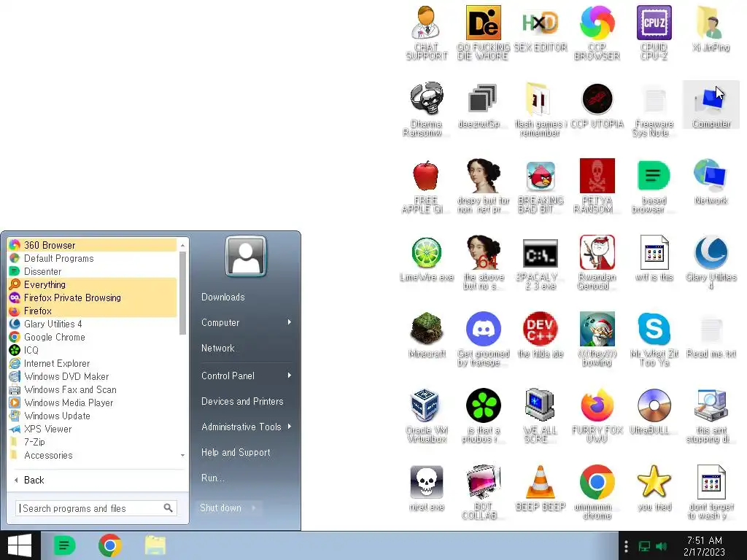The image size is (747, 560).
Task: Click the user account picture
Action: [x=246, y=256]
